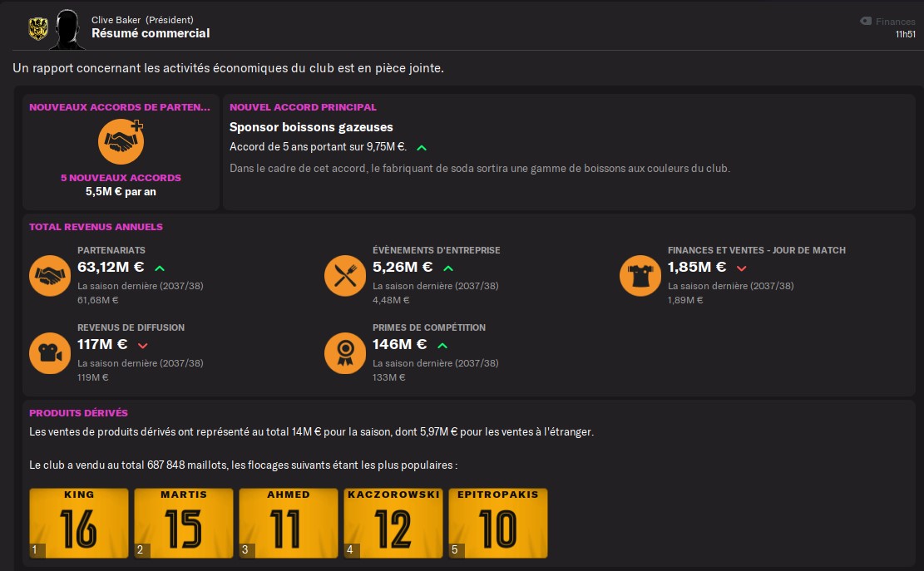Click green up arrow next to 146M €

click(442, 346)
